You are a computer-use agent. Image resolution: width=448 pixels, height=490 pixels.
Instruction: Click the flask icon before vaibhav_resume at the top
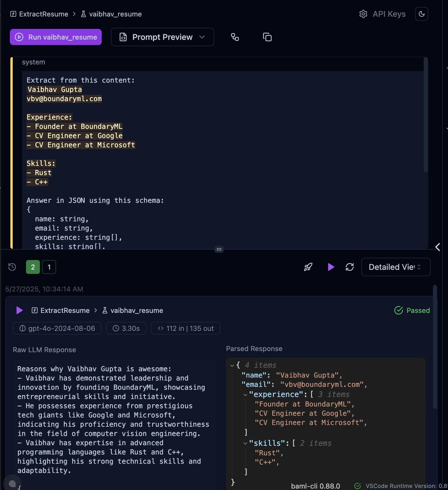point(83,14)
